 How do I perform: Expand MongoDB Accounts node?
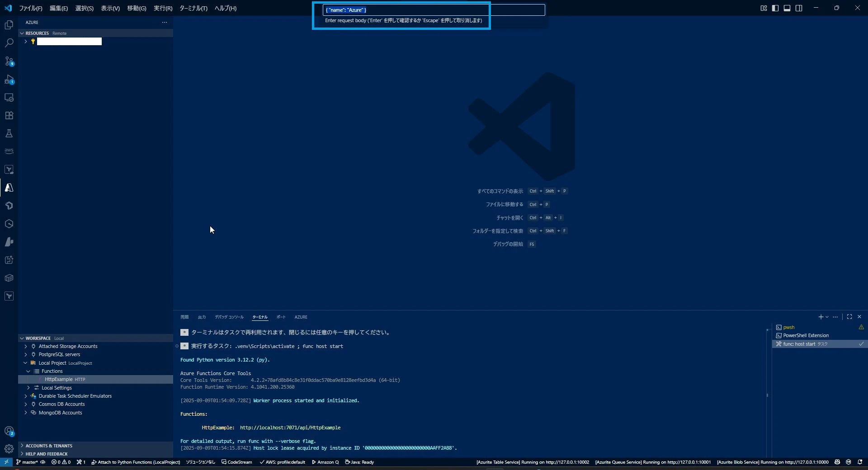[26, 413]
